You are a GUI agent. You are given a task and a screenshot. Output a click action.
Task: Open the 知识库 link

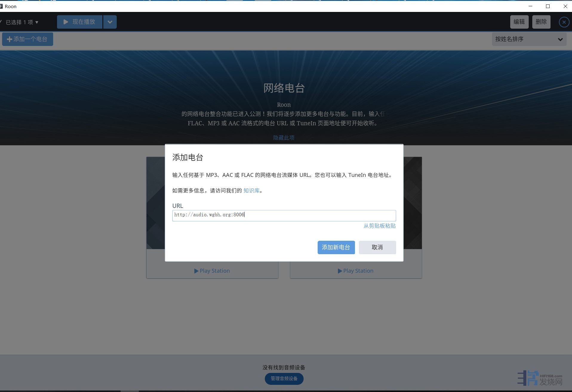tap(251, 191)
